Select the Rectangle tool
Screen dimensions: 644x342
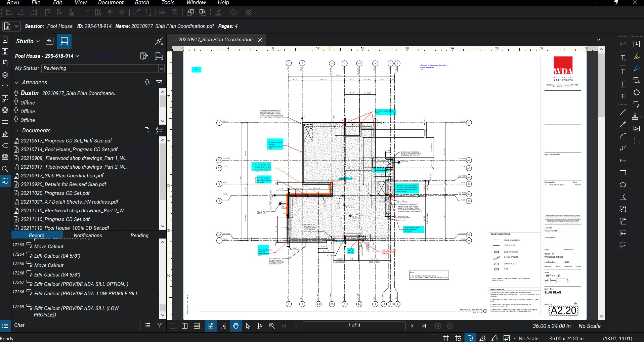coord(622,173)
